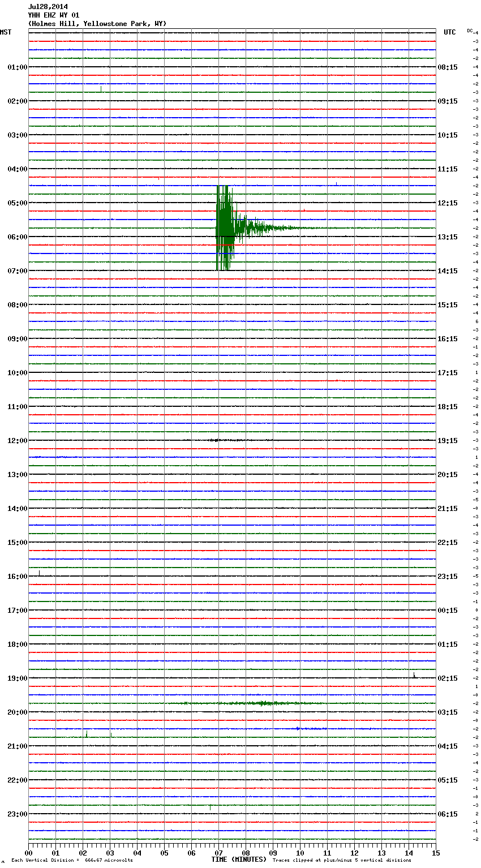Image resolution: width=481 pixels, height=868 pixels.
Task: Click the 21:15 UTC time label
Action: tap(448, 509)
